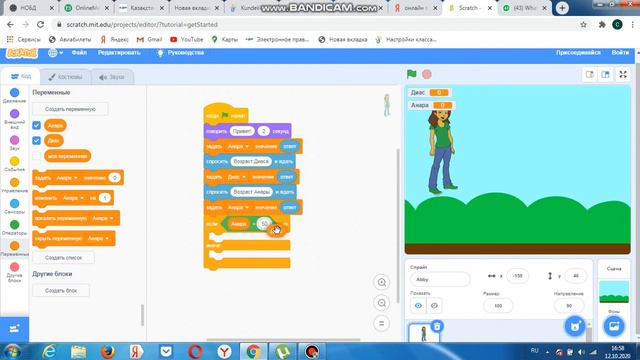Open the Сенсоры block category

14,207
